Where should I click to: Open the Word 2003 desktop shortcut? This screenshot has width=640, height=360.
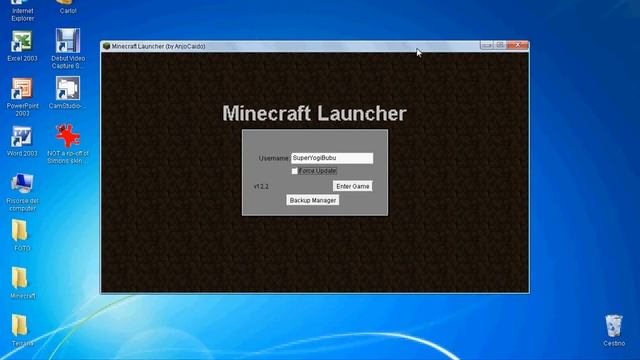click(x=22, y=141)
